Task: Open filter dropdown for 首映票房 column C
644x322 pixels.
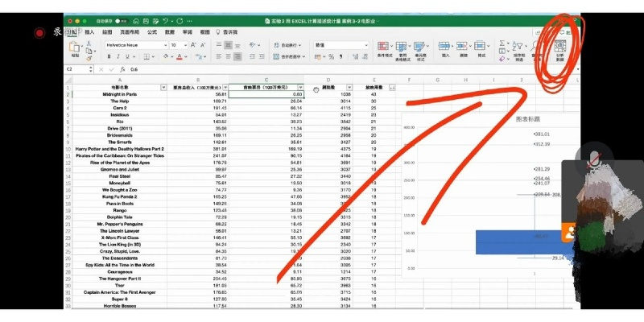Action: click(300, 88)
